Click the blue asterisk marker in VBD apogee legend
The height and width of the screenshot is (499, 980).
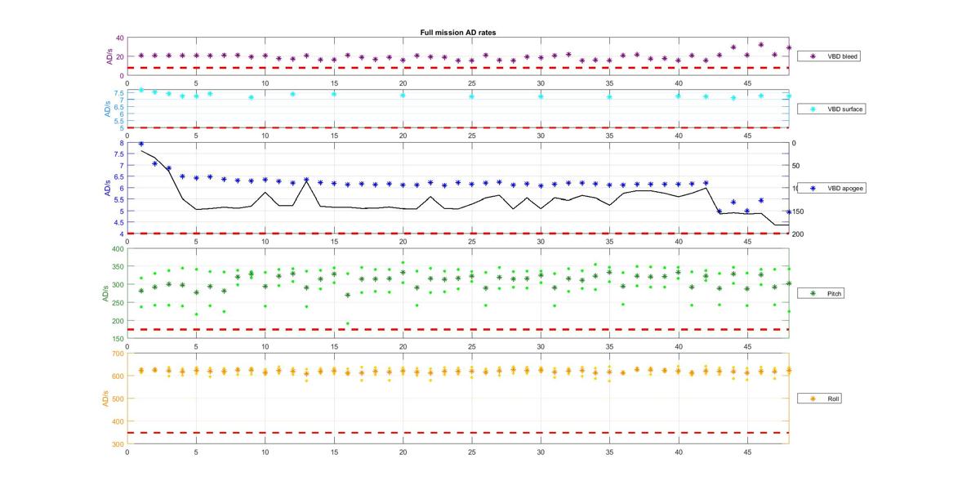(813, 188)
